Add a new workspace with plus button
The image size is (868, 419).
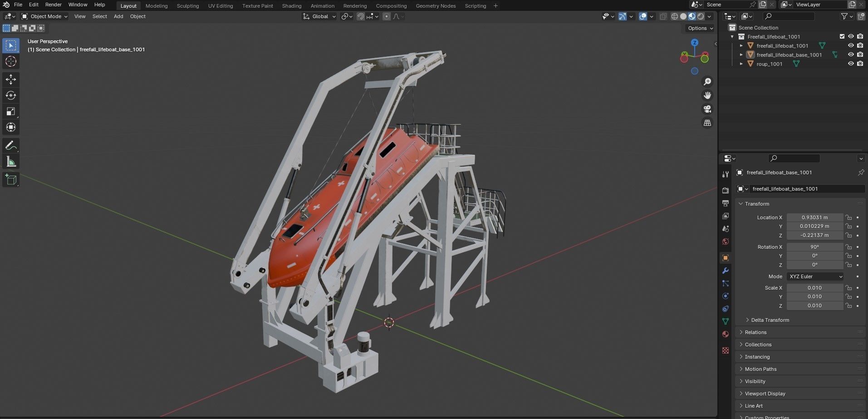[495, 6]
